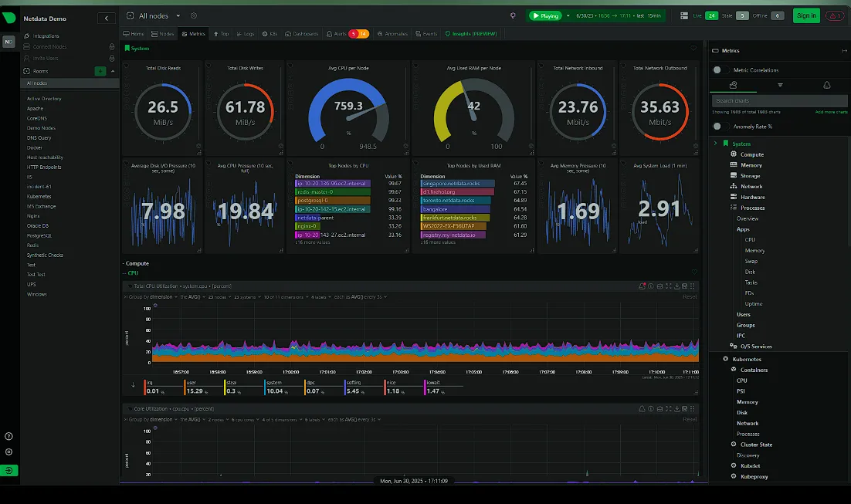Open alert bell on Total CPU Utilization chart
This screenshot has height=504, width=851.
tap(642, 286)
